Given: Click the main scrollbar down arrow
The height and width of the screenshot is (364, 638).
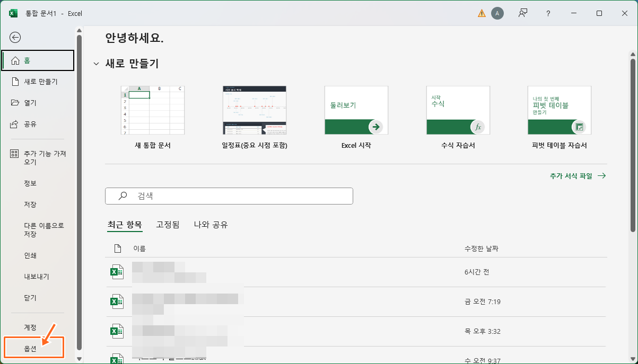Looking at the screenshot, I should 632,359.
